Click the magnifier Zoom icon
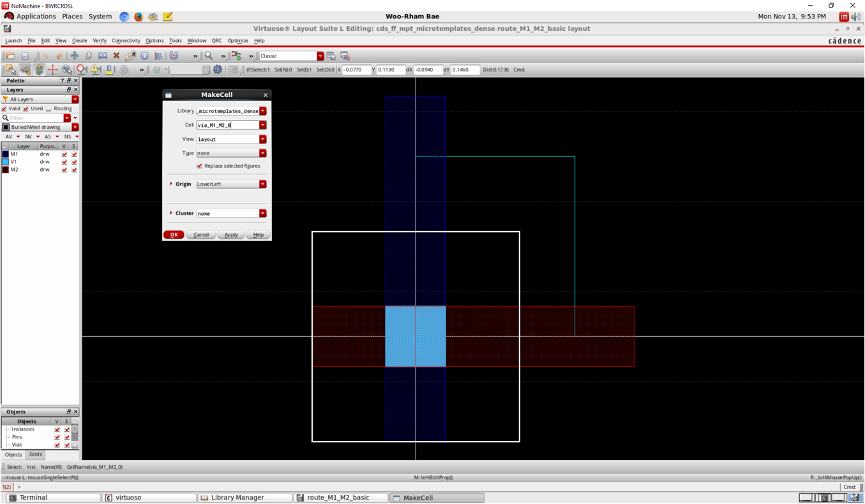865x504 pixels. pyautogui.click(x=209, y=56)
